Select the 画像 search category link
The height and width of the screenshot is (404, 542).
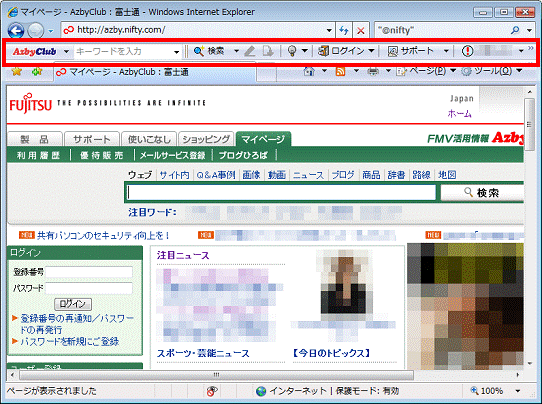pyautogui.click(x=251, y=175)
